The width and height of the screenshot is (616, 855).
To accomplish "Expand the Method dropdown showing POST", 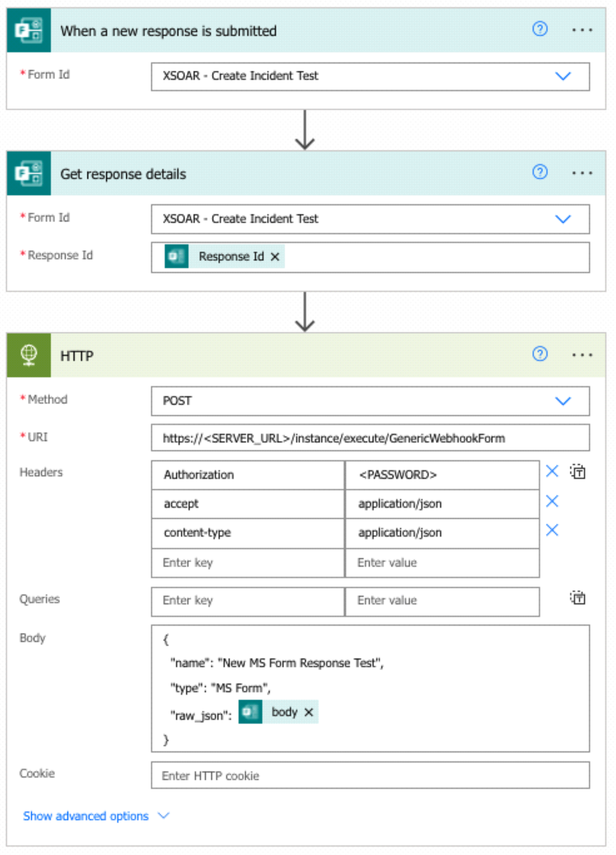I will coord(563,401).
